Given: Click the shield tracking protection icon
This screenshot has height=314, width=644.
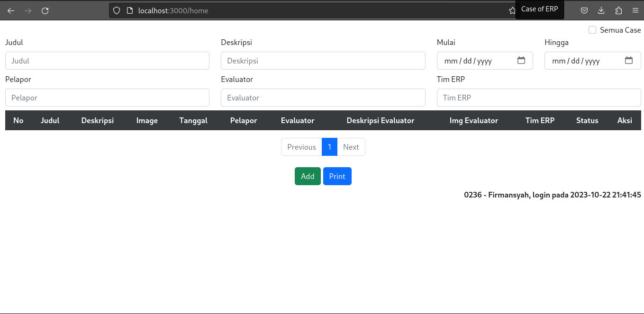Looking at the screenshot, I should (117, 10).
